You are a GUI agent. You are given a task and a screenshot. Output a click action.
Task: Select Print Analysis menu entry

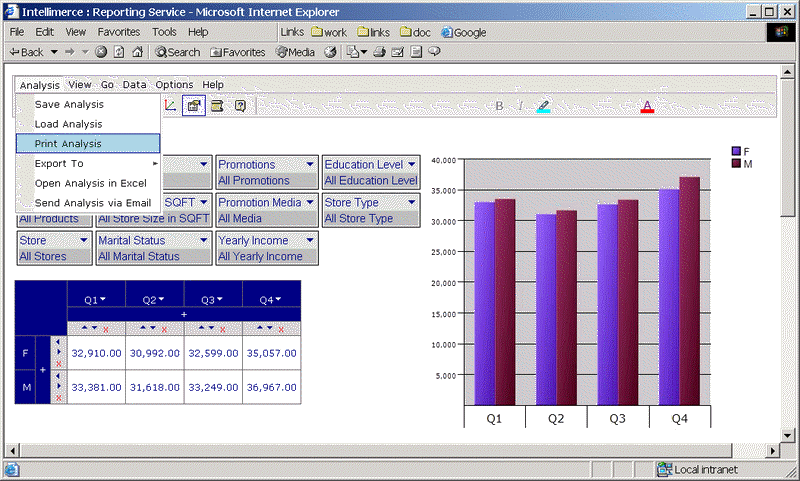click(x=88, y=143)
